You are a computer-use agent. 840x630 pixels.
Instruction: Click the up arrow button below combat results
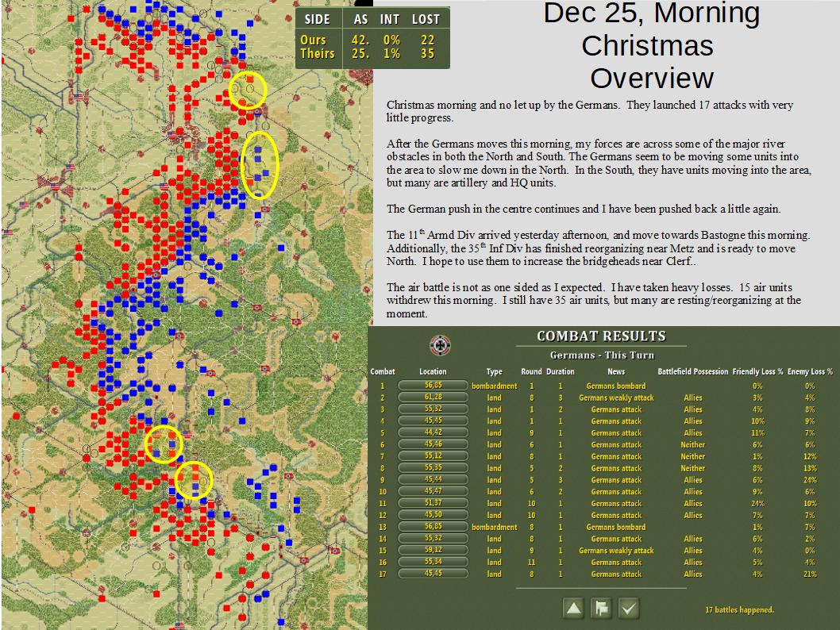pos(573,608)
